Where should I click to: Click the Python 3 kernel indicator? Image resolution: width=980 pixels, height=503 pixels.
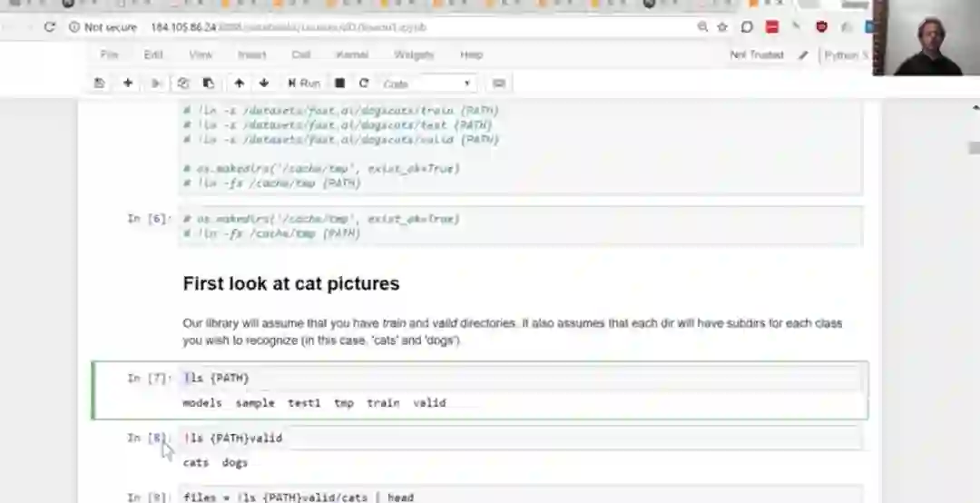(846, 55)
